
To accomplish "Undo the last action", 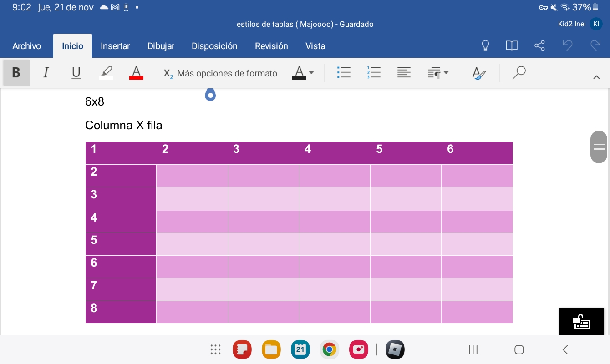I will 567,45.
